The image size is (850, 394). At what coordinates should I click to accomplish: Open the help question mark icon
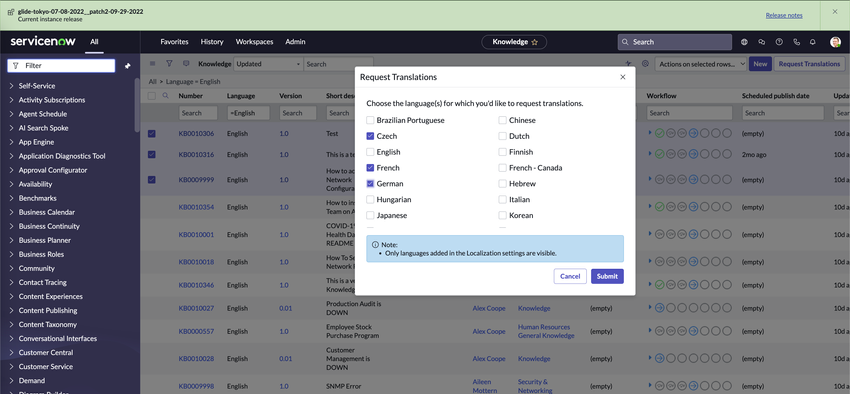[779, 42]
